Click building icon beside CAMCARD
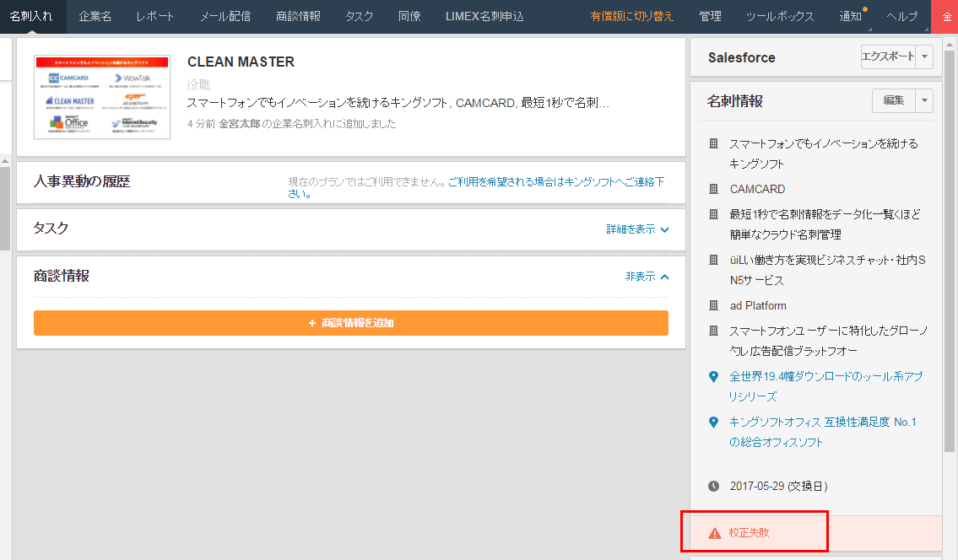The width and height of the screenshot is (958, 560). (713, 189)
